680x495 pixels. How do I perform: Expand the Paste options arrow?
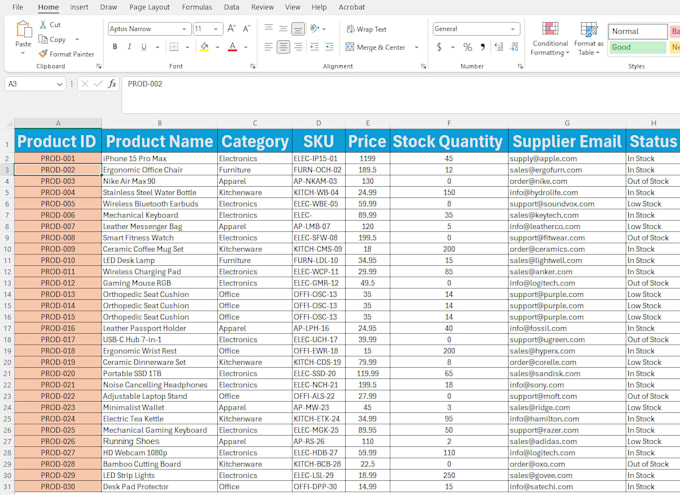click(x=23, y=53)
